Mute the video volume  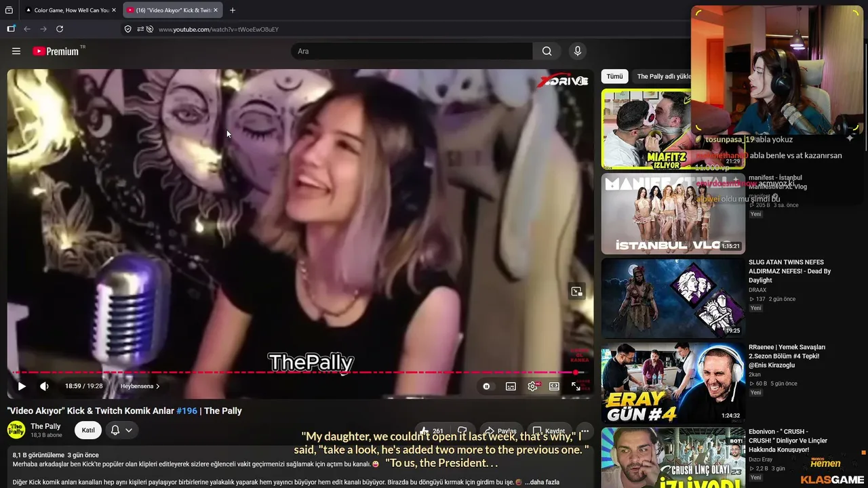tap(44, 386)
